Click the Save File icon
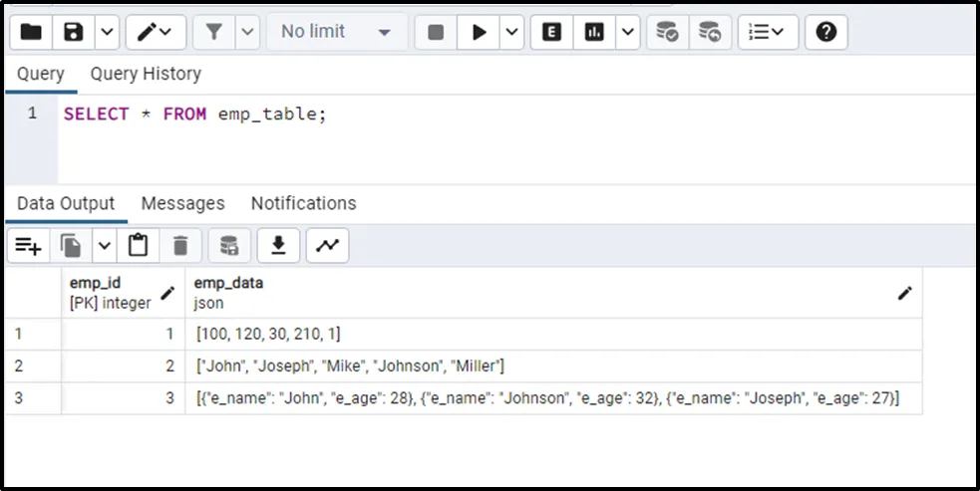This screenshot has width=980, height=491. tap(73, 32)
